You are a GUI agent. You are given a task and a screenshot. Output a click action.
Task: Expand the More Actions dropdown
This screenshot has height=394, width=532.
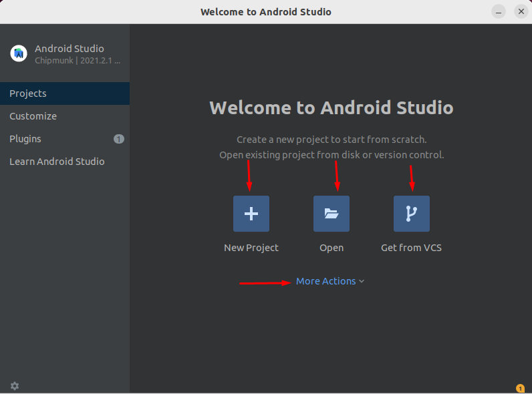tap(330, 281)
